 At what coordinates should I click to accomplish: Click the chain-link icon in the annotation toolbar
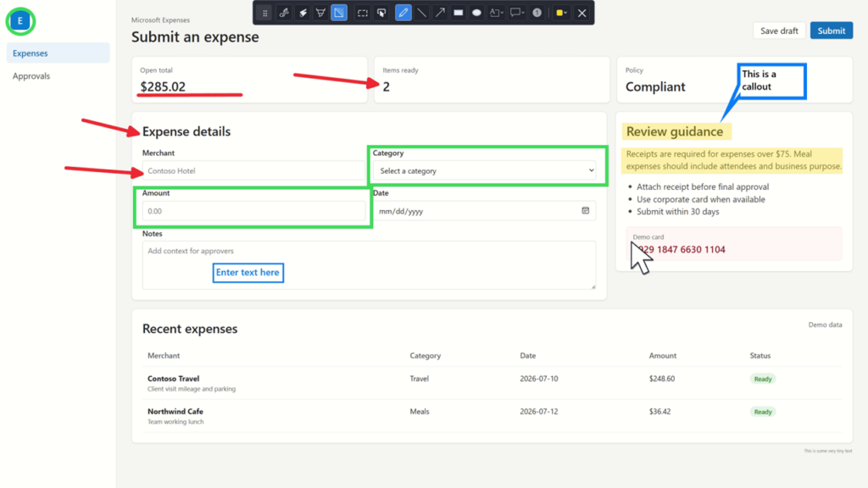pyautogui.click(x=284, y=13)
